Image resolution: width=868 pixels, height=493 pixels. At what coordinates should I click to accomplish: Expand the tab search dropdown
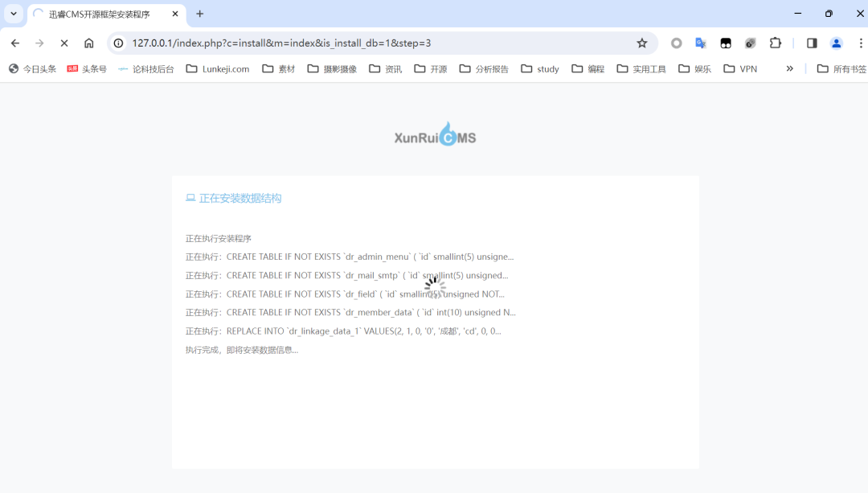(14, 14)
